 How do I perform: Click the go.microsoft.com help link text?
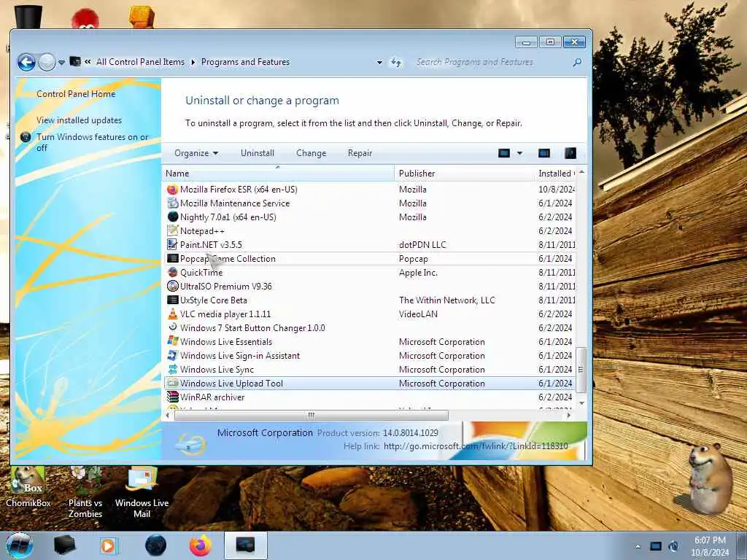point(476,446)
